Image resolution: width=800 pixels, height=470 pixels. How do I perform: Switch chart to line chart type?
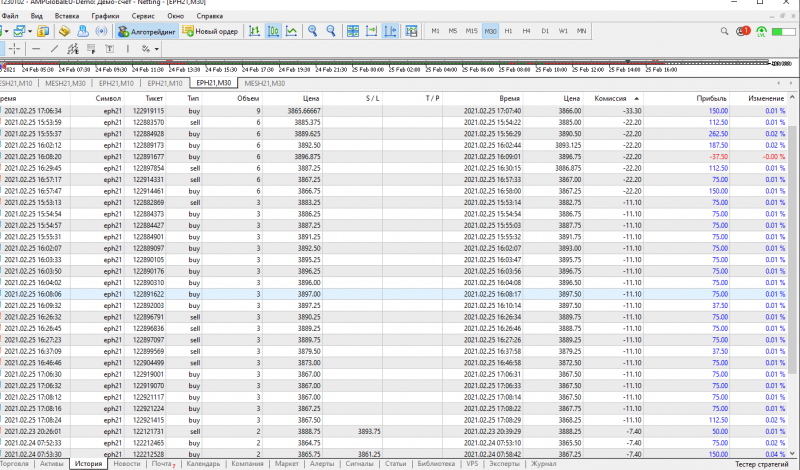click(x=291, y=31)
